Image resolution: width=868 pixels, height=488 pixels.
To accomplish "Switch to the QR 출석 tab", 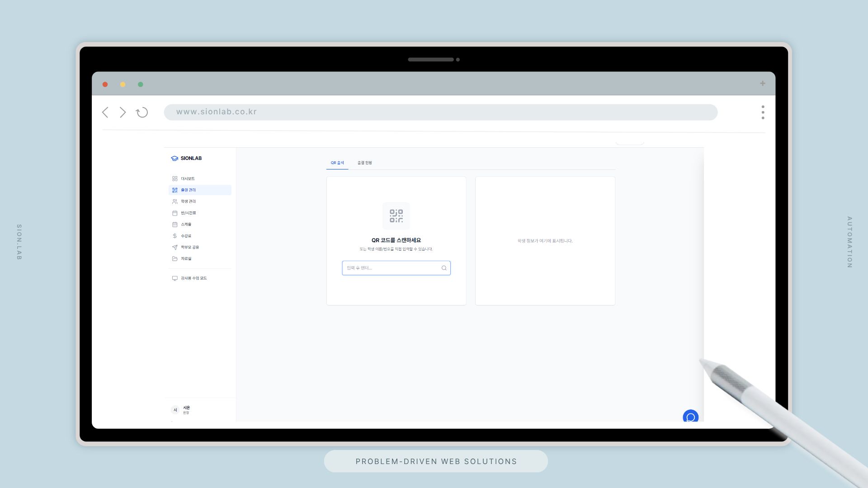I will click(337, 163).
